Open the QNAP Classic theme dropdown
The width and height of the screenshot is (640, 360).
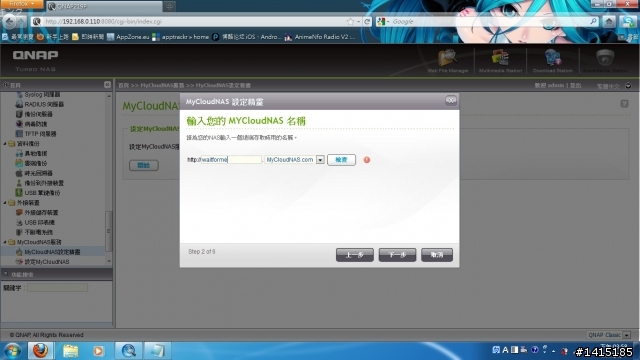click(x=627, y=335)
